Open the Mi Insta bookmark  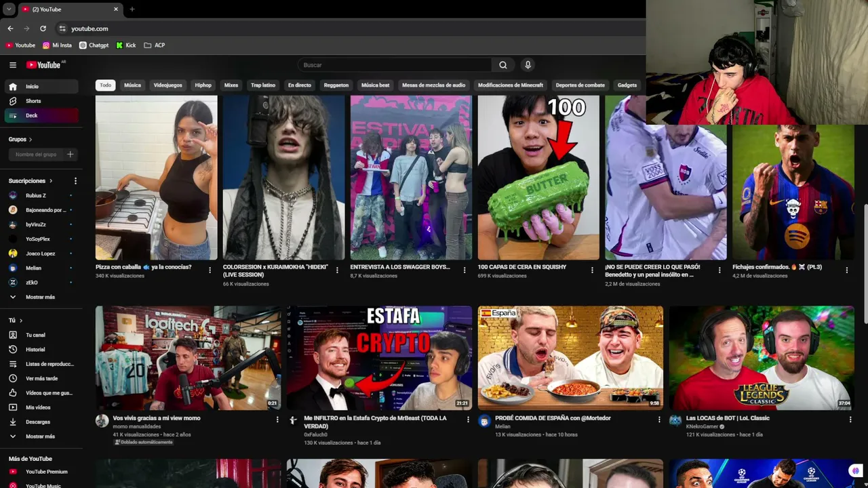point(57,45)
